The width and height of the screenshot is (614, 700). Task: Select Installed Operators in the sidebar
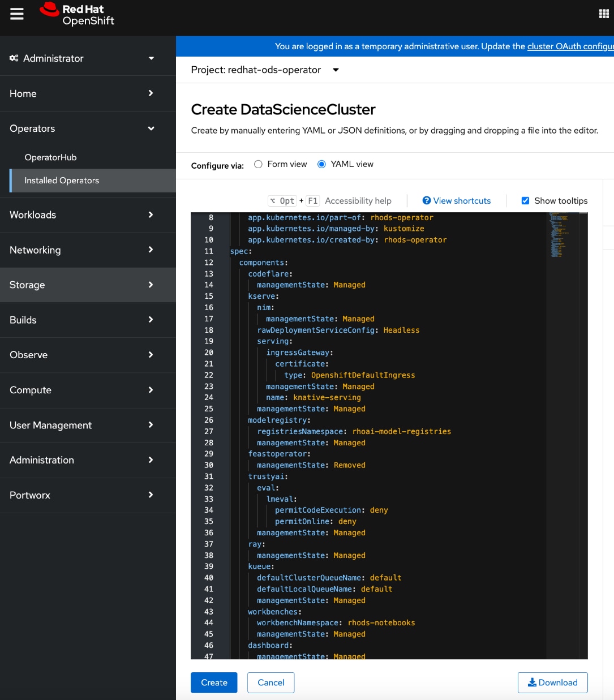click(61, 181)
